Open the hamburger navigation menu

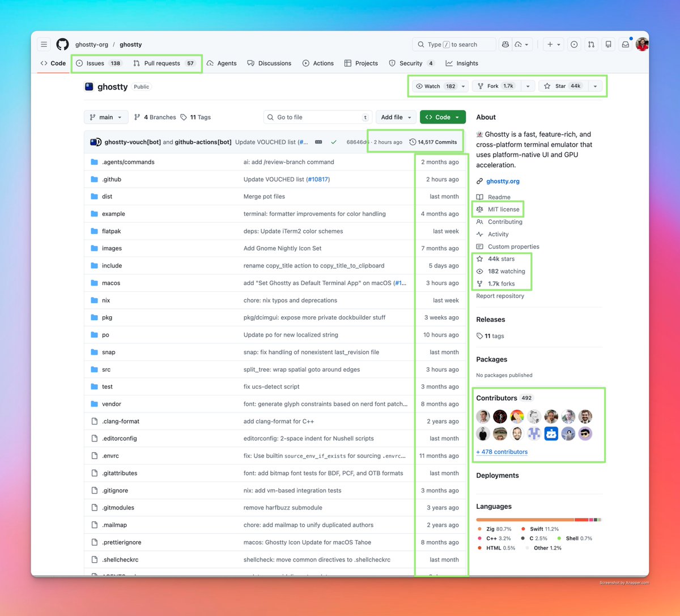44,44
